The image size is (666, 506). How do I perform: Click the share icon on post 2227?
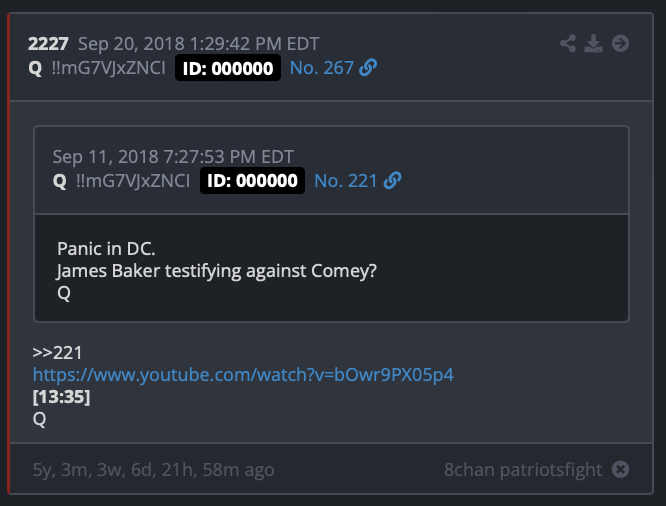(x=568, y=43)
